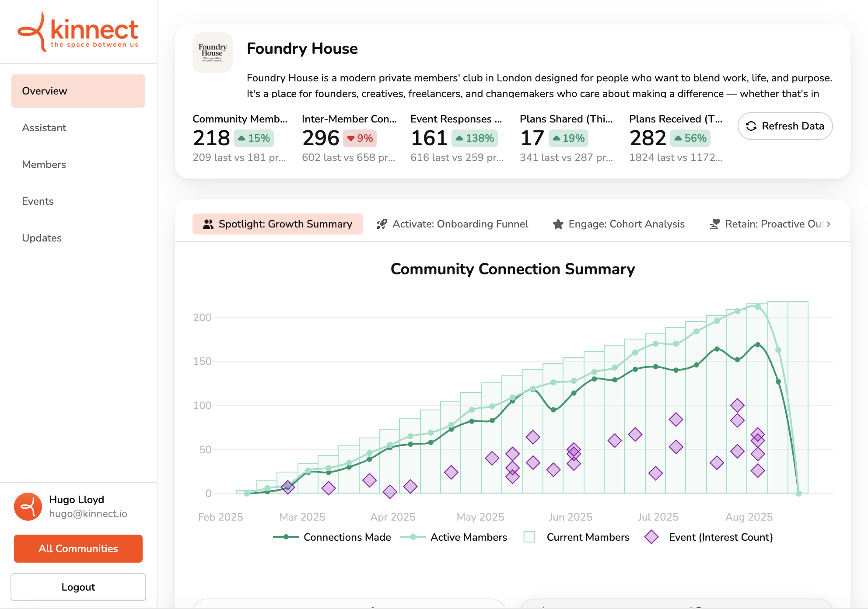
Task: Click the Inter-Member Connections value 296
Action: 321,138
